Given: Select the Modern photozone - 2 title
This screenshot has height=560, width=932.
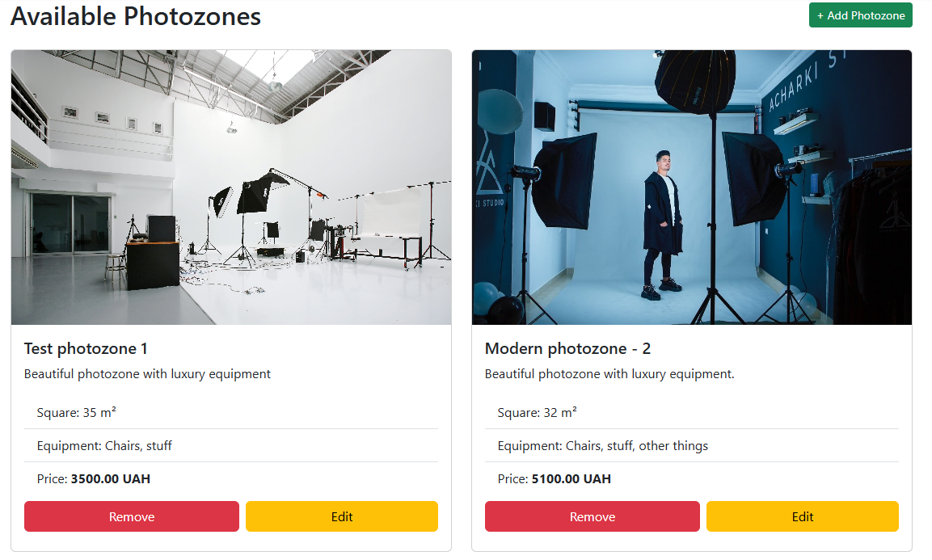Looking at the screenshot, I should pyautogui.click(x=567, y=348).
